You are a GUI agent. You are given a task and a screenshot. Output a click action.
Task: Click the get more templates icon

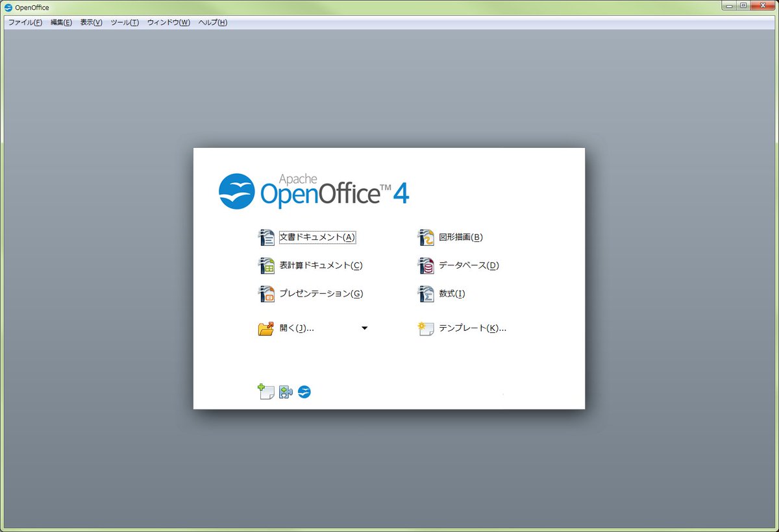coord(266,392)
